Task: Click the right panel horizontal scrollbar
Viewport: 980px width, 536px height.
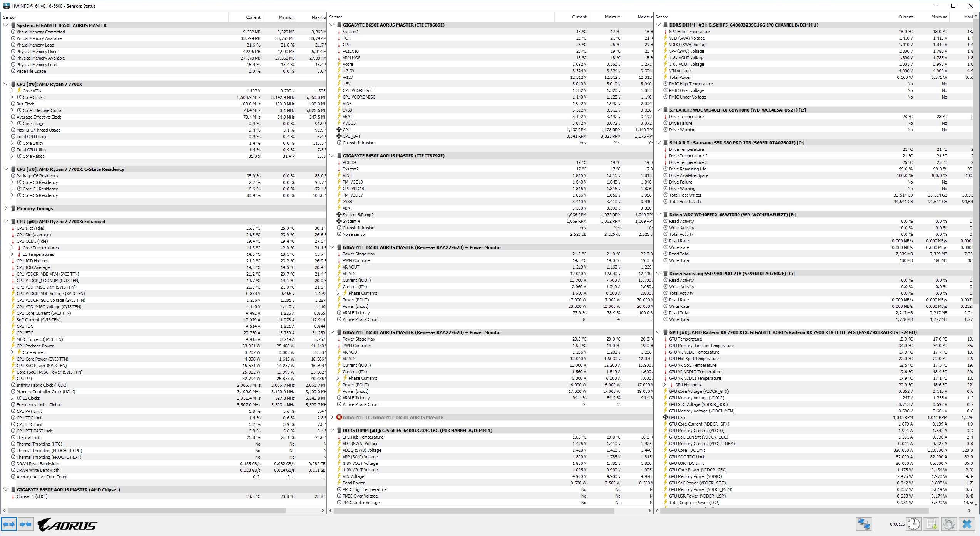Action: 793,511
